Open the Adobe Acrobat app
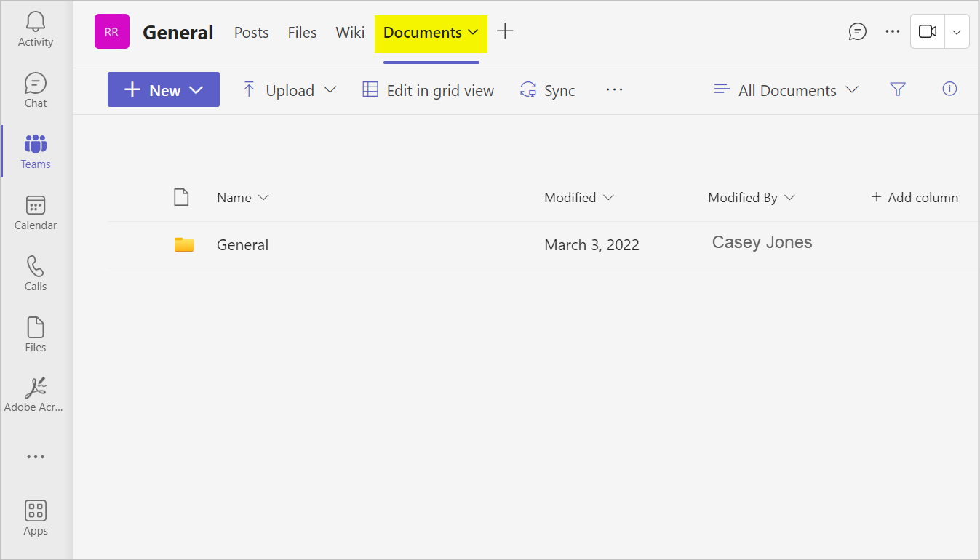Image resolution: width=980 pixels, height=560 pixels. [x=35, y=393]
